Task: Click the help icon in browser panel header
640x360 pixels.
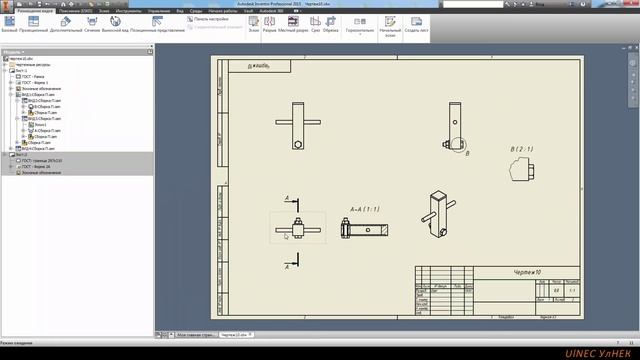Action: [x=150, y=52]
